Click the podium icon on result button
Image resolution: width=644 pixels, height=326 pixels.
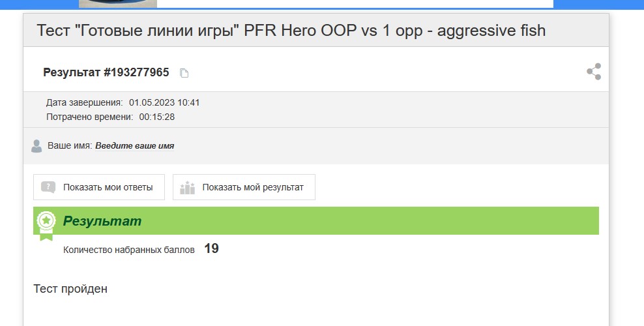point(188,187)
